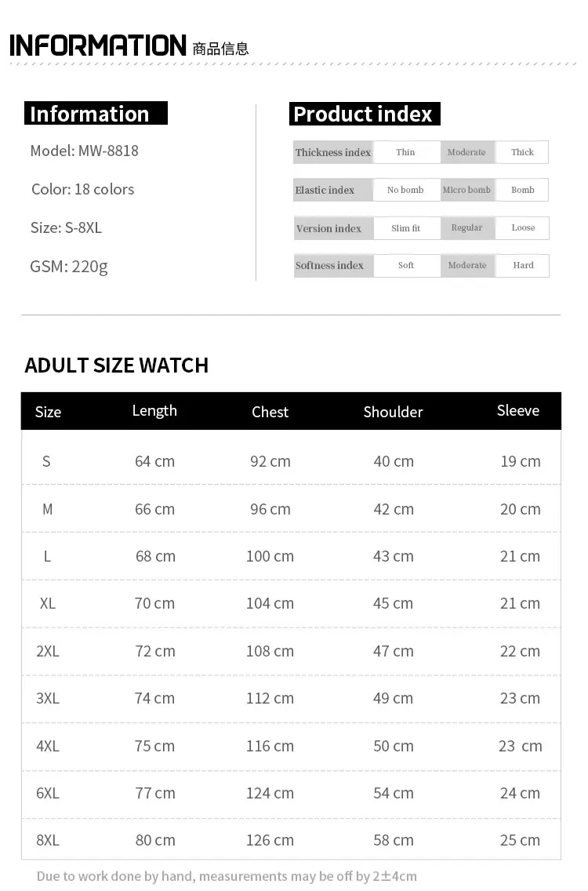Choose Thick in the Thickness index row
588x891 pixels.
(522, 152)
